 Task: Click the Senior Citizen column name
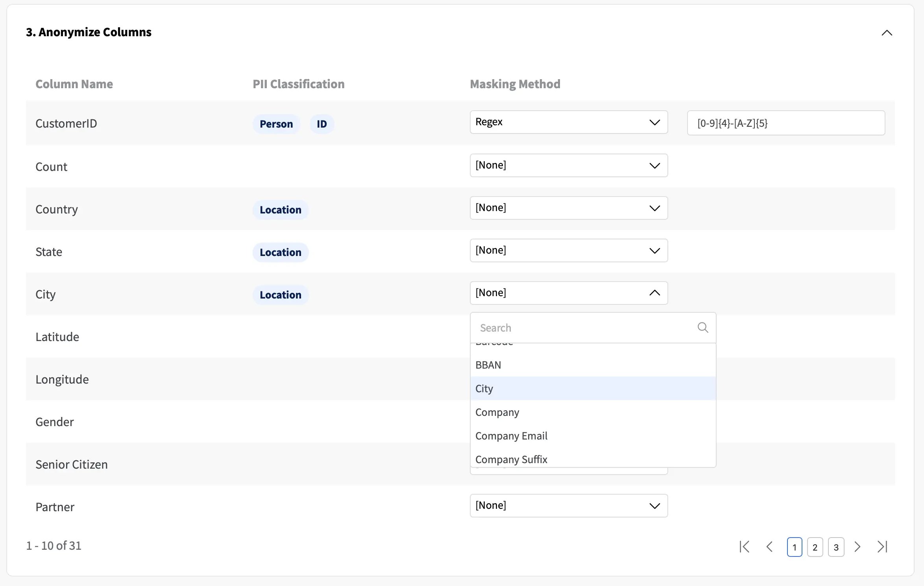click(x=72, y=464)
